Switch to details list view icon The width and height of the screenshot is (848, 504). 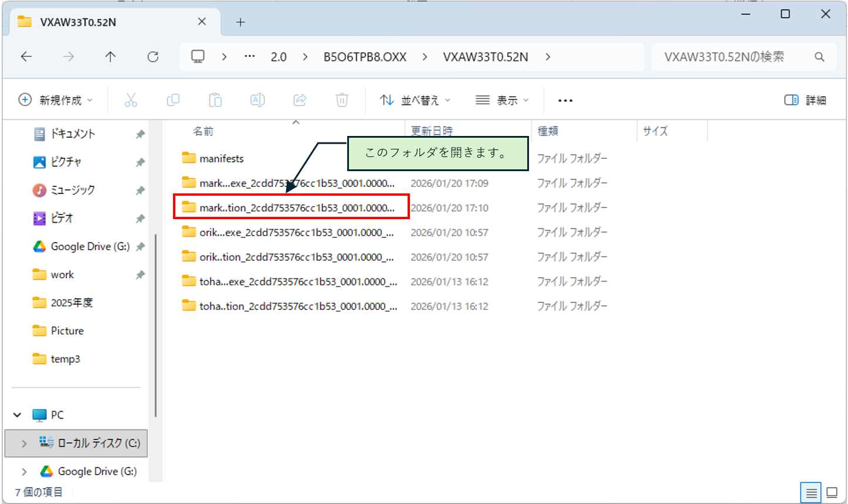[811, 492]
